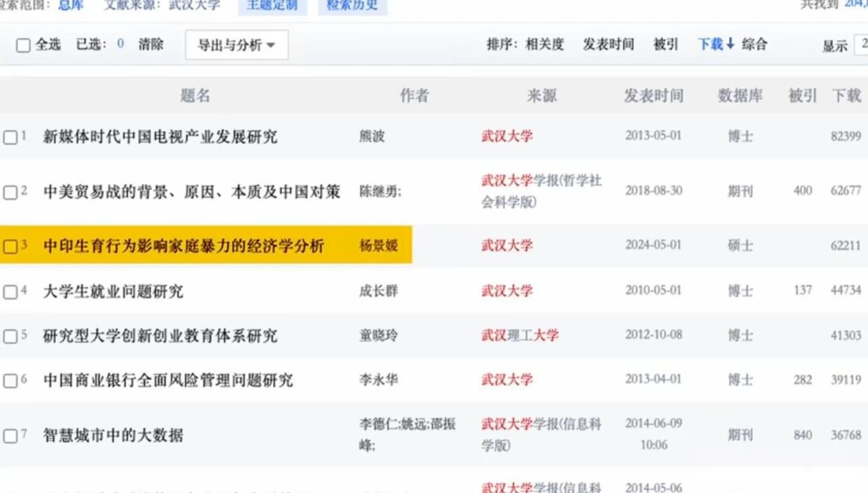
Task: Click date 2018-08-30
Action: click(653, 191)
